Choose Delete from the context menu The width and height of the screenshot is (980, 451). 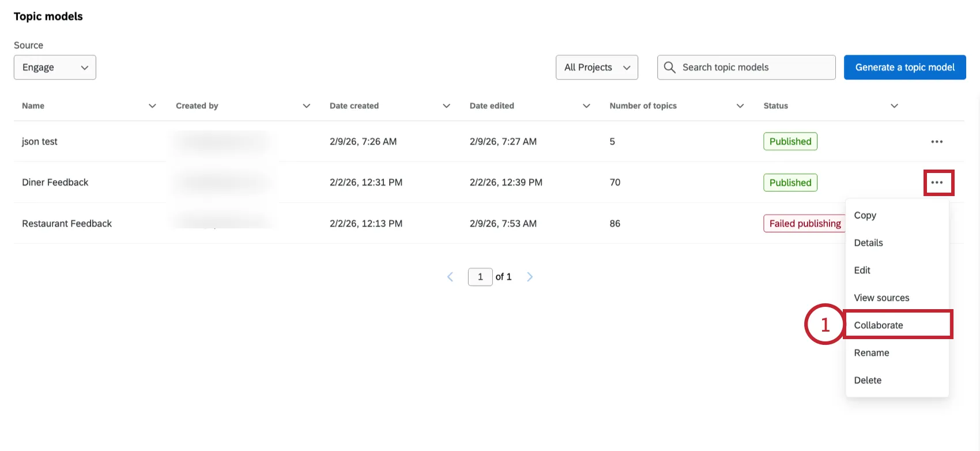tap(868, 380)
